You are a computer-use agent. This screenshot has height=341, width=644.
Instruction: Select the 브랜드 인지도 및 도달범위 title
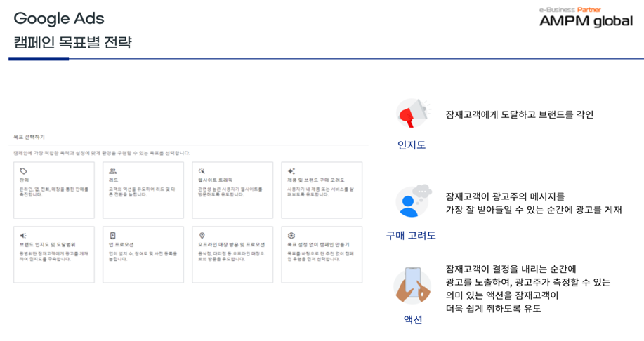47,245
